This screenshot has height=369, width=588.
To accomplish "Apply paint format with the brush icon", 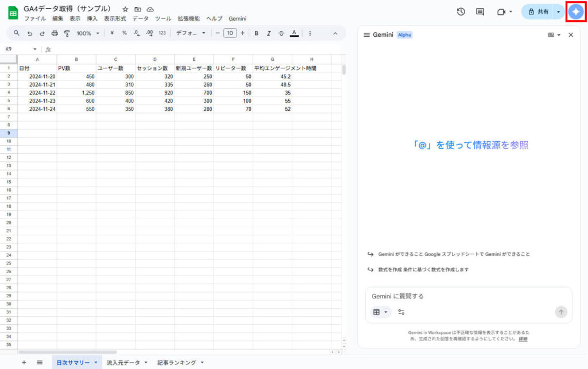I will click(x=67, y=33).
